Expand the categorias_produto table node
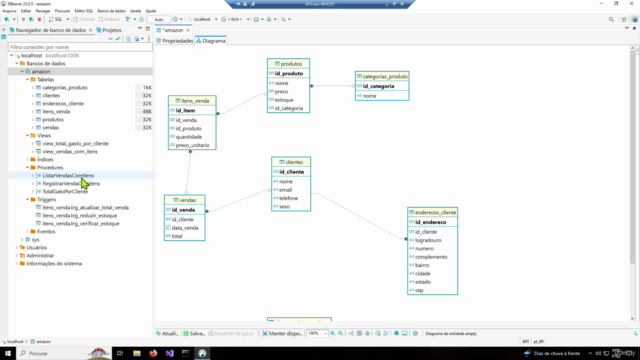640x360 pixels. point(33,87)
